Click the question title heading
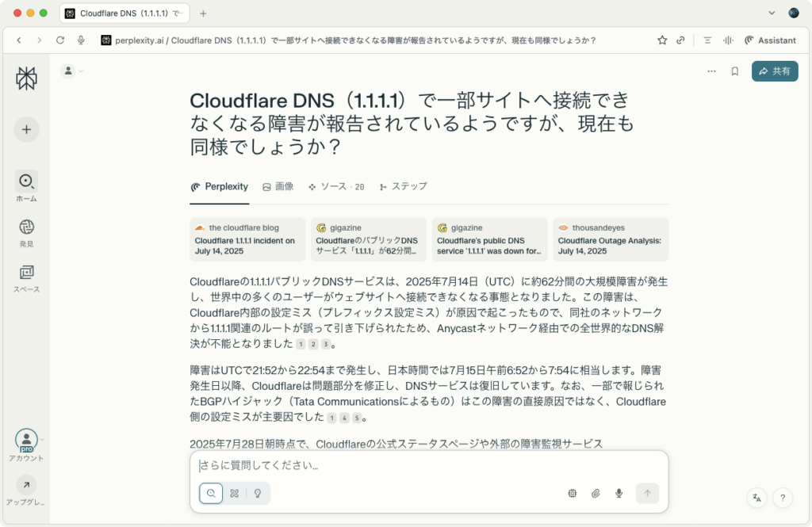Image resolution: width=812 pixels, height=527 pixels. pyautogui.click(x=412, y=123)
